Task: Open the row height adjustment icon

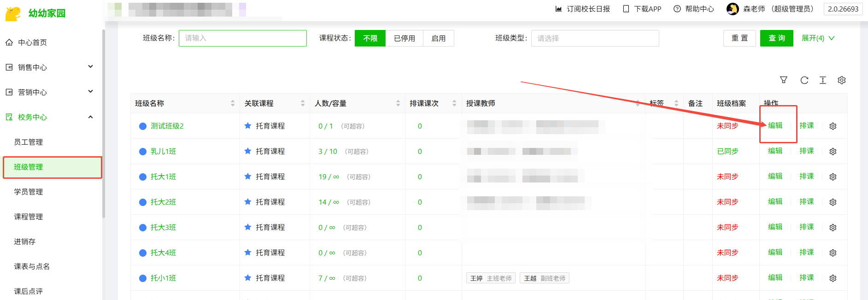Action: [823, 80]
